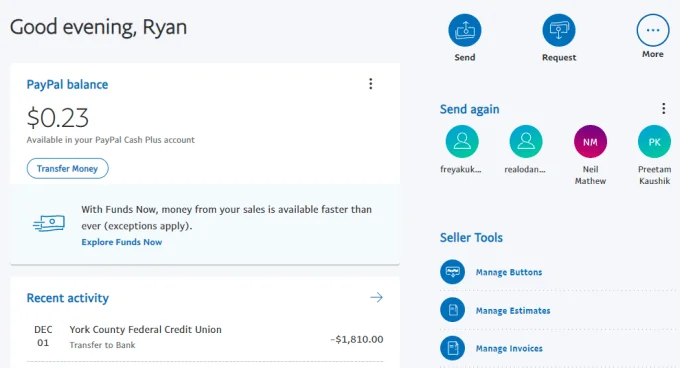Screen dimensions: 680x368
Task: Click the Transfer Money button
Action: click(68, 168)
